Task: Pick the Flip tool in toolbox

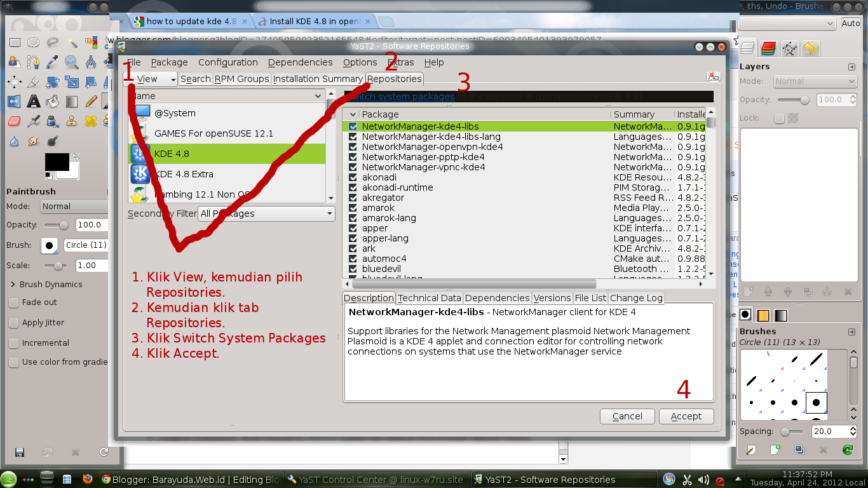Action: click(x=15, y=102)
